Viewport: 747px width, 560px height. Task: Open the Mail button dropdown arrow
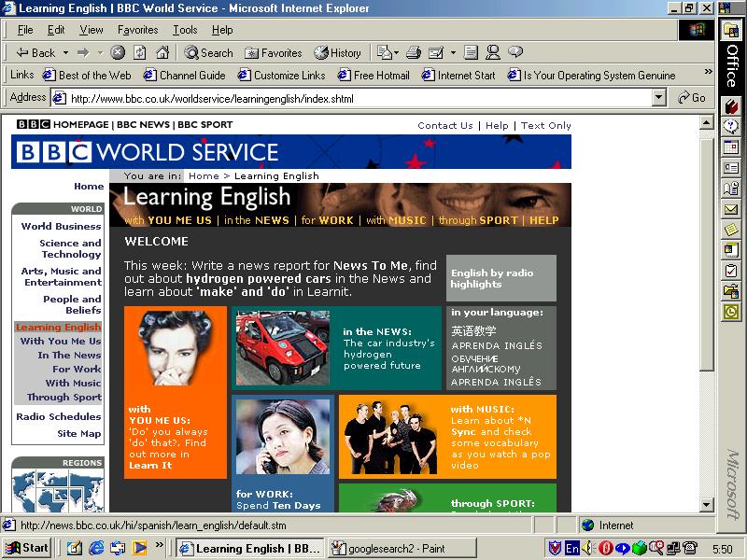coord(396,53)
